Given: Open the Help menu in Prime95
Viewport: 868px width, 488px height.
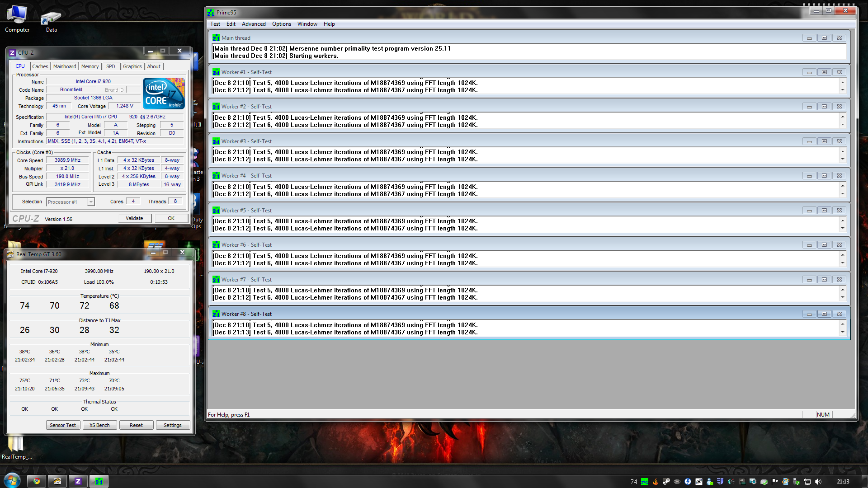Looking at the screenshot, I should 329,24.
